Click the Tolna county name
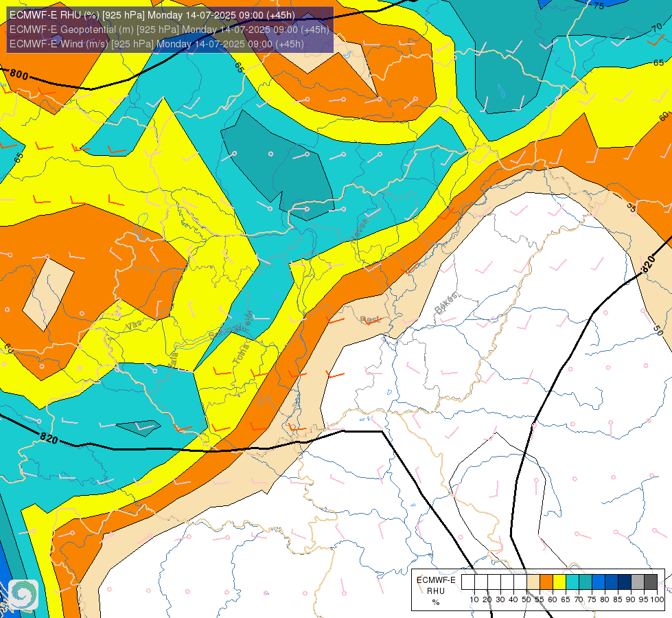Image resolution: width=672 pixels, height=618 pixels. tap(242, 354)
